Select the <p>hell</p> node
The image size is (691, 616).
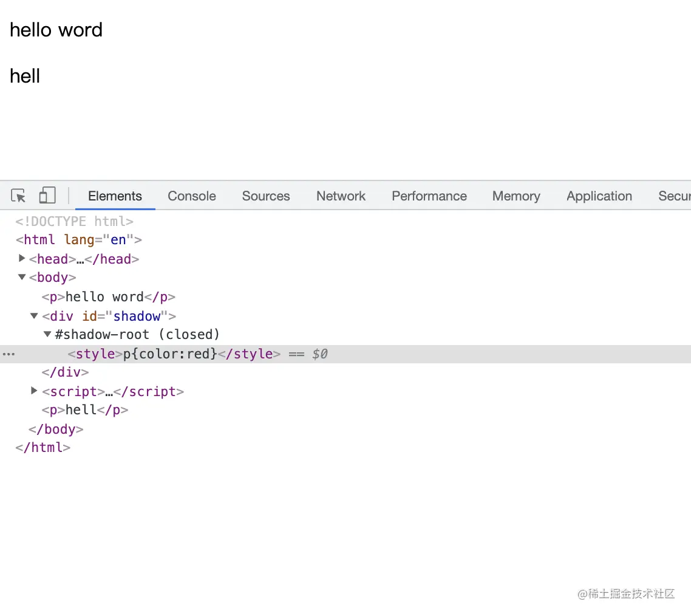[85, 410]
